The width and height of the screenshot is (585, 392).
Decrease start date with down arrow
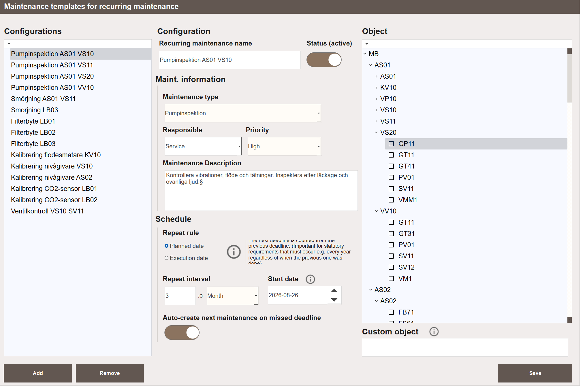334,300
